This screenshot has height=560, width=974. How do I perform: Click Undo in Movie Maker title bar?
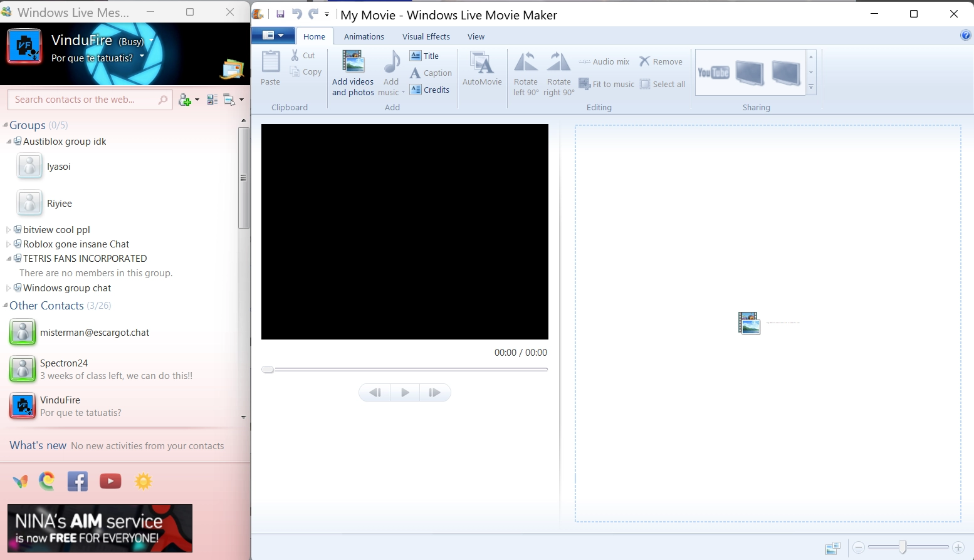click(297, 14)
